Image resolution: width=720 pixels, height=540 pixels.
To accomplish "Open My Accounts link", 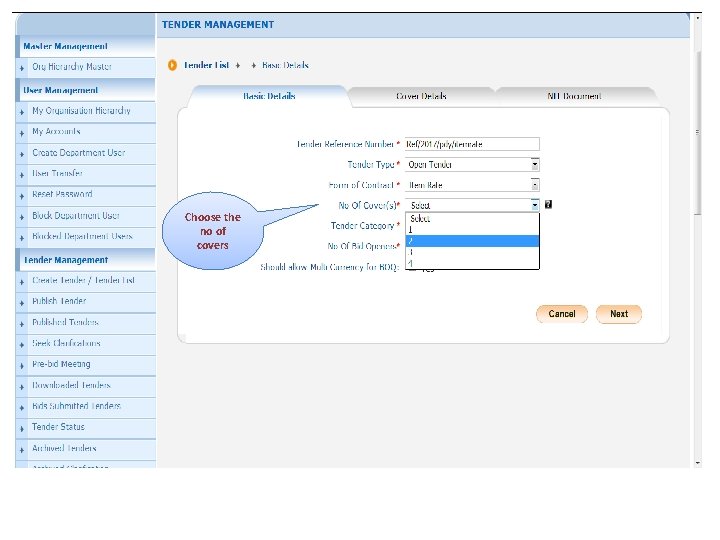I will pos(56,131).
